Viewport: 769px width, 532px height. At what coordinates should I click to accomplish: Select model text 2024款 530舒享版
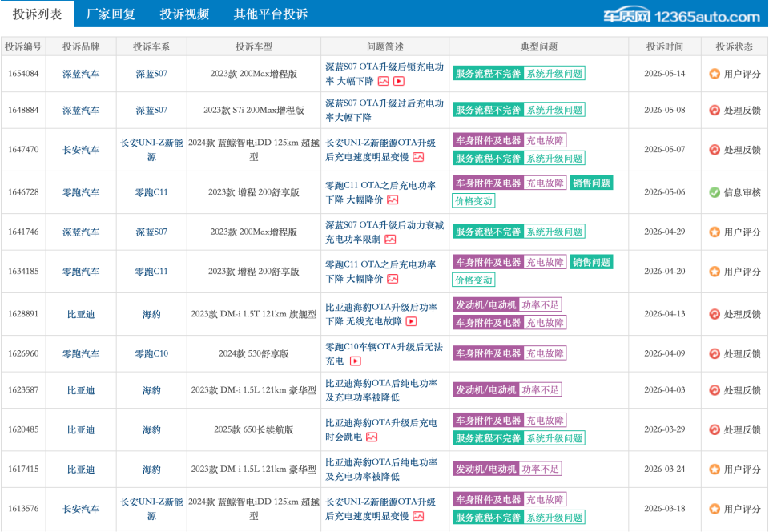[x=254, y=353]
